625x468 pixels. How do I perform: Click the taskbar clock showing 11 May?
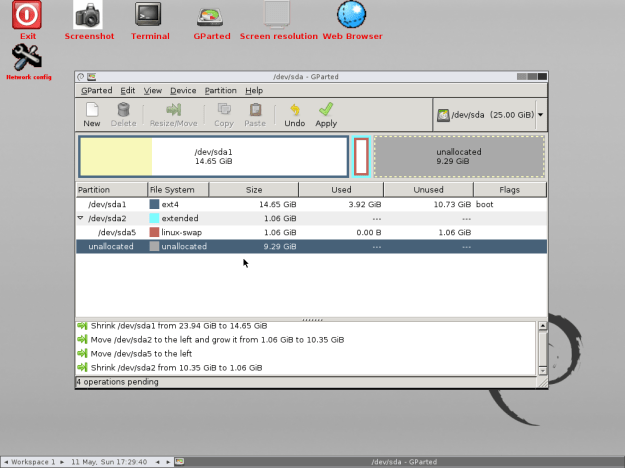click(109, 462)
